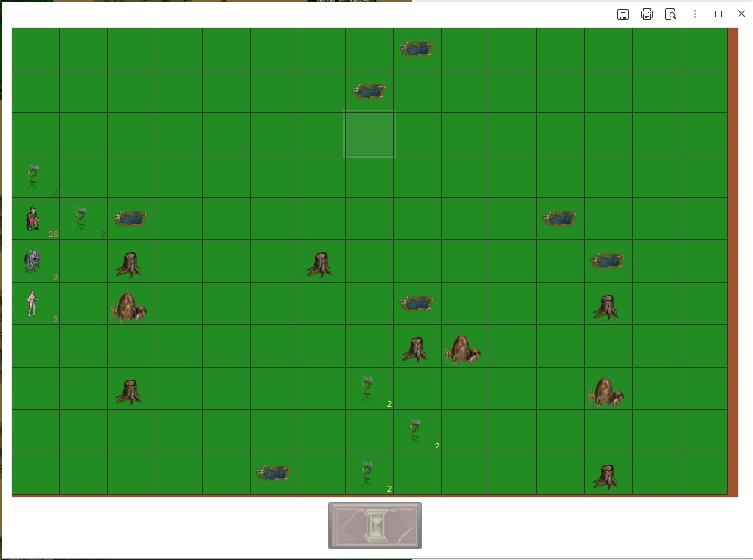753x560 pixels.
Task: Click the lone stump left of the uppermost yellow dragonfly
Action: coord(129,393)
